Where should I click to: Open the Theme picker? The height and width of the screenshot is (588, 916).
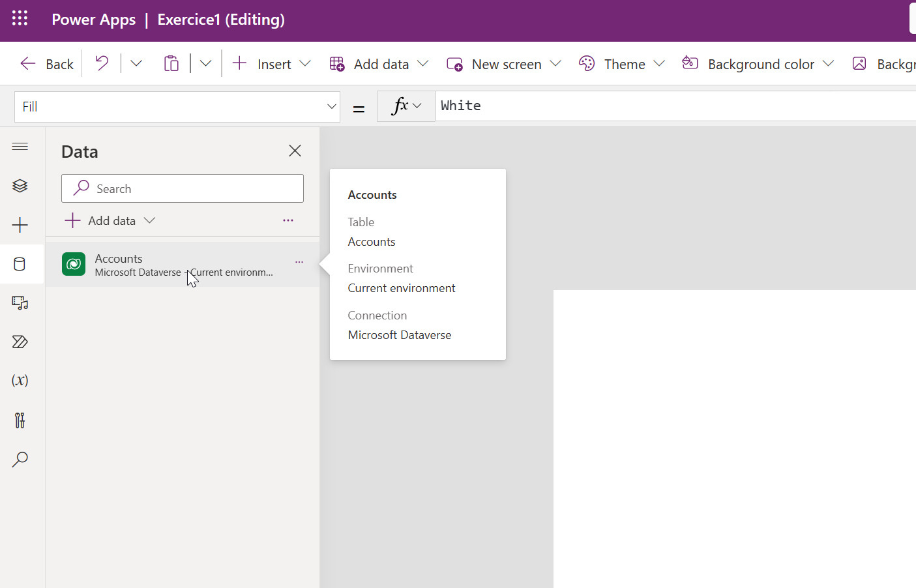(612, 64)
